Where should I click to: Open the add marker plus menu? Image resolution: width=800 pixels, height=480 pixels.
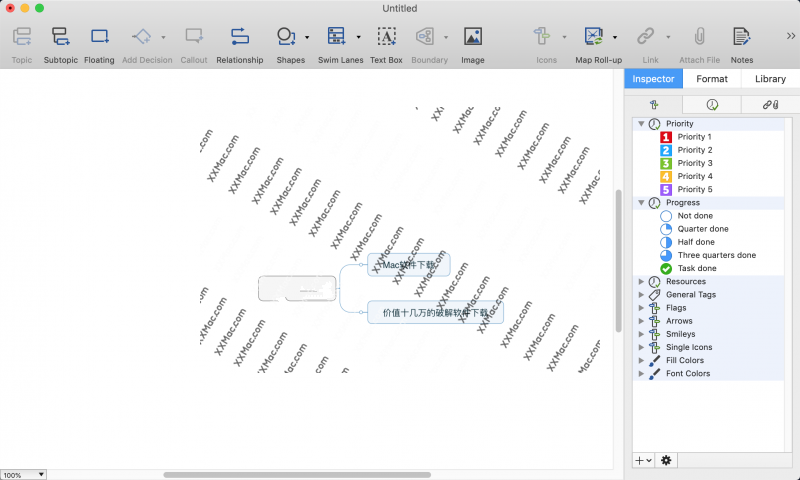[x=643, y=461]
